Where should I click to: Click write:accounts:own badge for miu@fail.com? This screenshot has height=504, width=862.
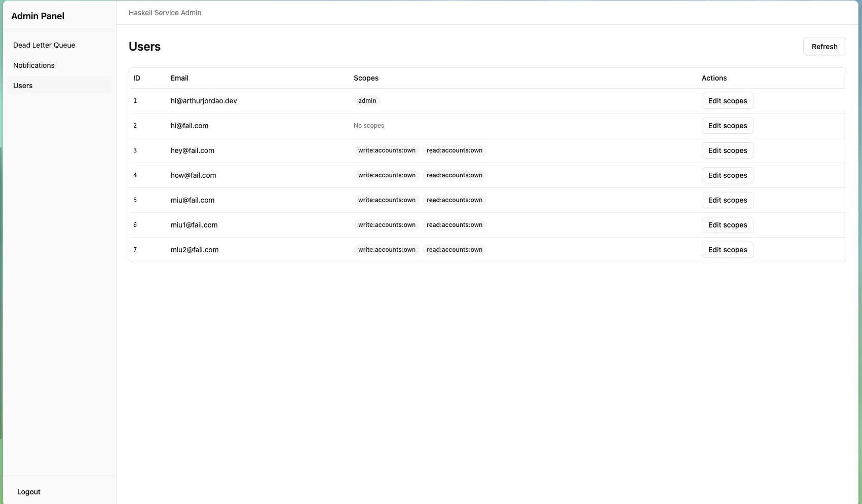(387, 200)
